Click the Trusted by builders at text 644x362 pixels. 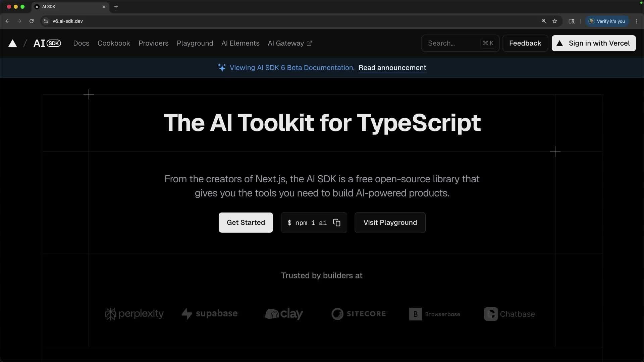coord(322,276)
